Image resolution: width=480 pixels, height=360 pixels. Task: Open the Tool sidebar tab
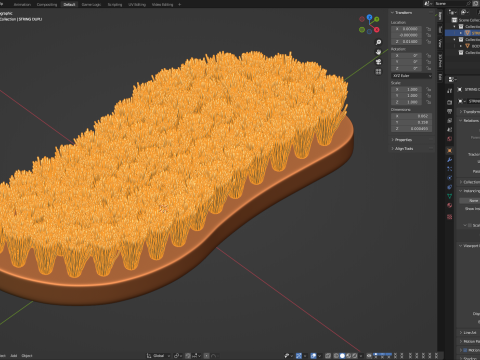440,29
